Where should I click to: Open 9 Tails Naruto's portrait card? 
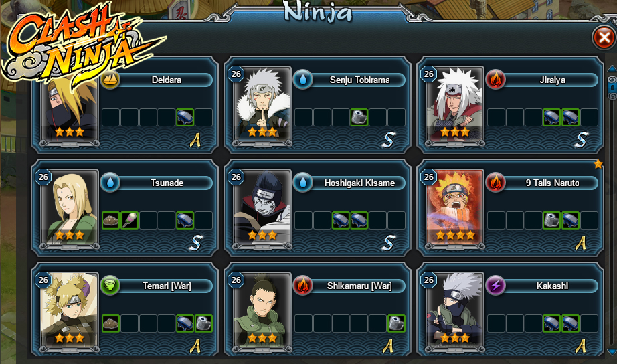(x=455, y=205)
